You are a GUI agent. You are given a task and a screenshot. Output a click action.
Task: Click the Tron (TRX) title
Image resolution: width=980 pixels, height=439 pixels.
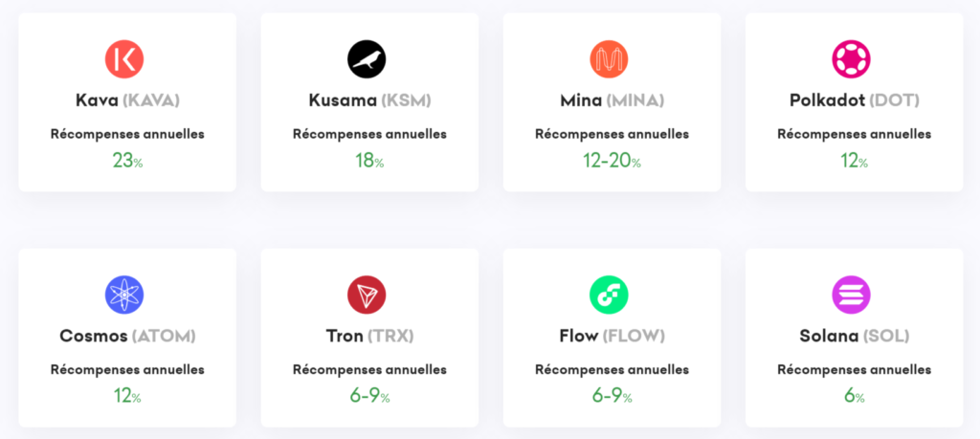(370, 336)
